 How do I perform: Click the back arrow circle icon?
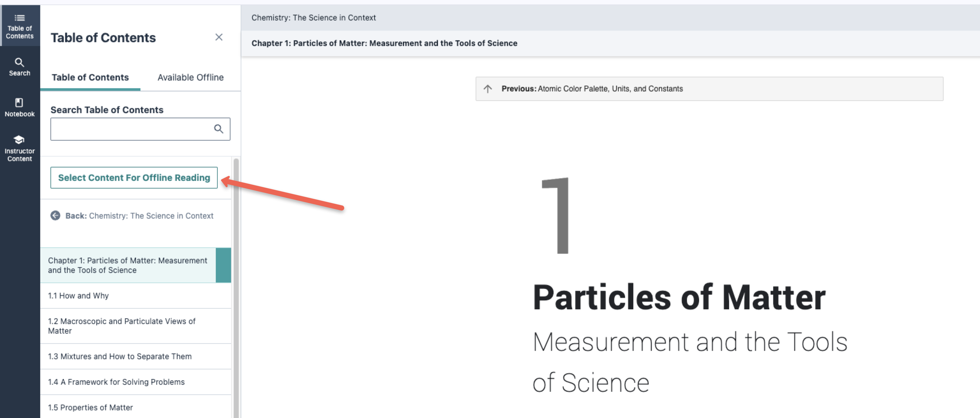click(56, 215)
